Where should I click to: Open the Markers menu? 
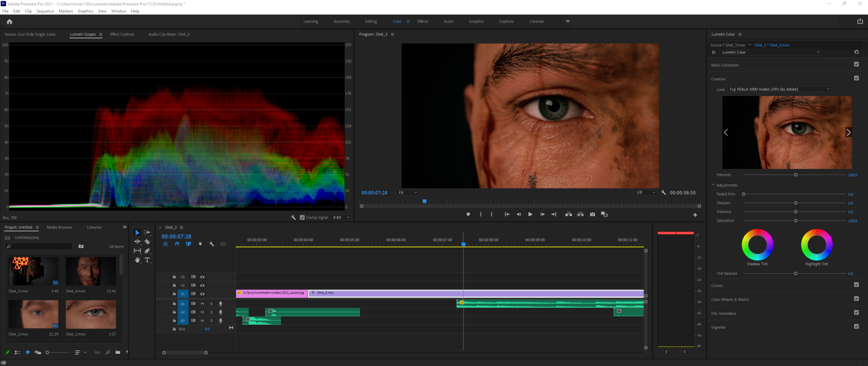click(66, 11)
